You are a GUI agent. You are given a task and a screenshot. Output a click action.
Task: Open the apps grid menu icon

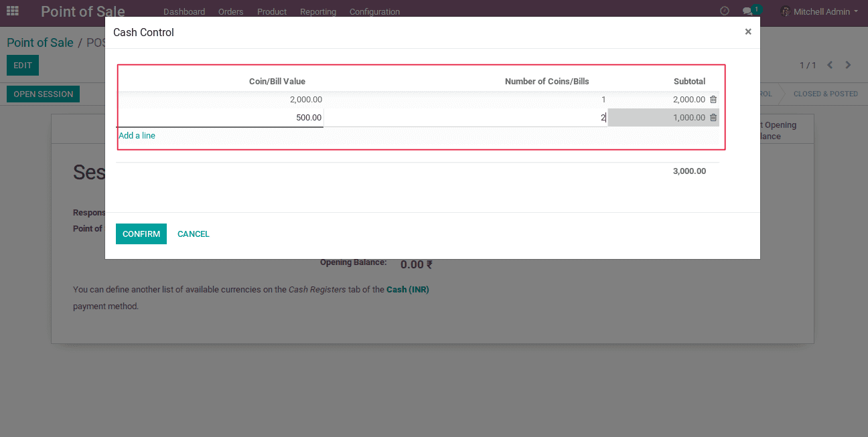tap(12, 11)
